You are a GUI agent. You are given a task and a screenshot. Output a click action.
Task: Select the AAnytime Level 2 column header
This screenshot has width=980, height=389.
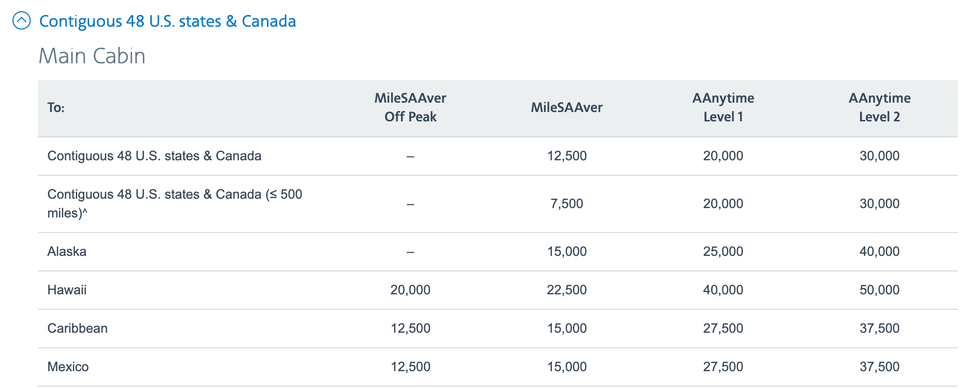pyautogui.click(x=880, y=107)
